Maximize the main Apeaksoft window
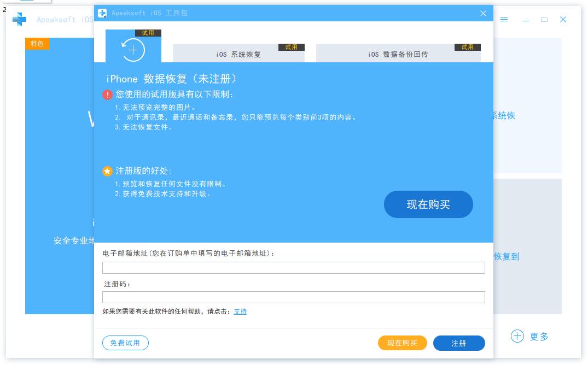588x365 pixels. 544,20
